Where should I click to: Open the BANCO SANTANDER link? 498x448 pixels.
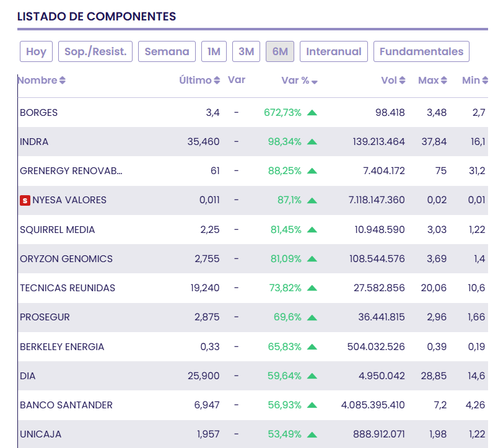point(66,405)
